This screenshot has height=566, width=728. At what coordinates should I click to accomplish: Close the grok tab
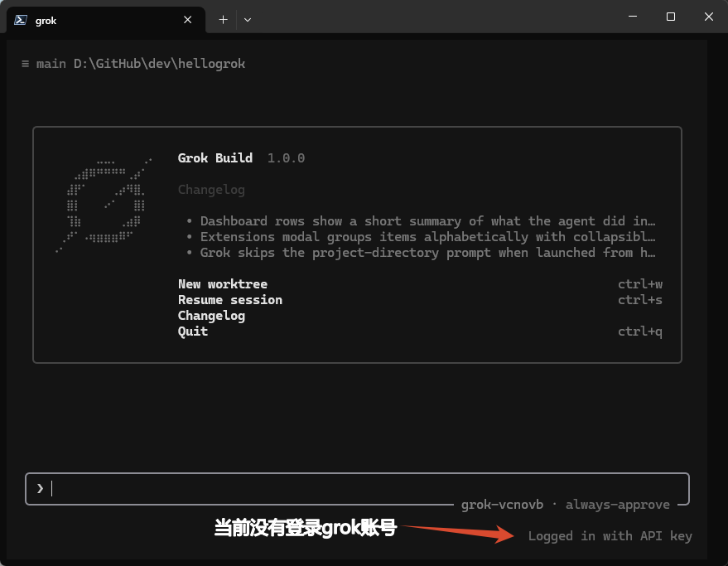click(x=187, y=20)
